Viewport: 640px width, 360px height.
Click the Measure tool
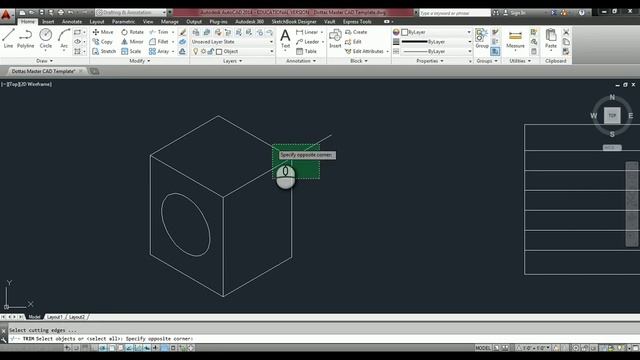click(x=515, y=39)
